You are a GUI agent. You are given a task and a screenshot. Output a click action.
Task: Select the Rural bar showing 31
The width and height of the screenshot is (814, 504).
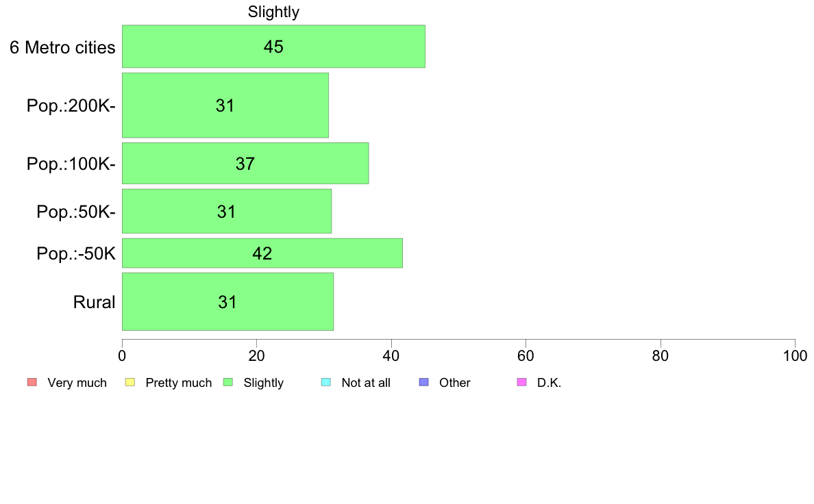[228, 301]
